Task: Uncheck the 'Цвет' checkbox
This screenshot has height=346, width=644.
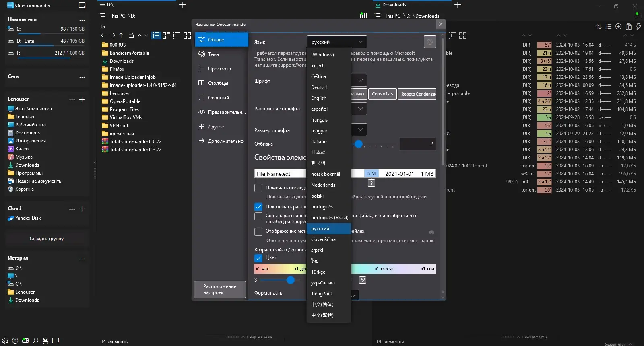Action: click(x=258, y=258)
